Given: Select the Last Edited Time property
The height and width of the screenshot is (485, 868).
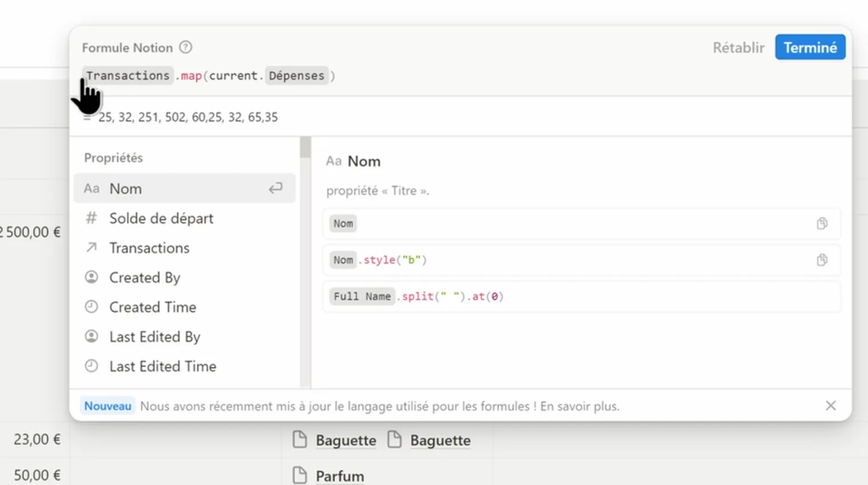Looking at the screenshot, I should tap(184, 366).
